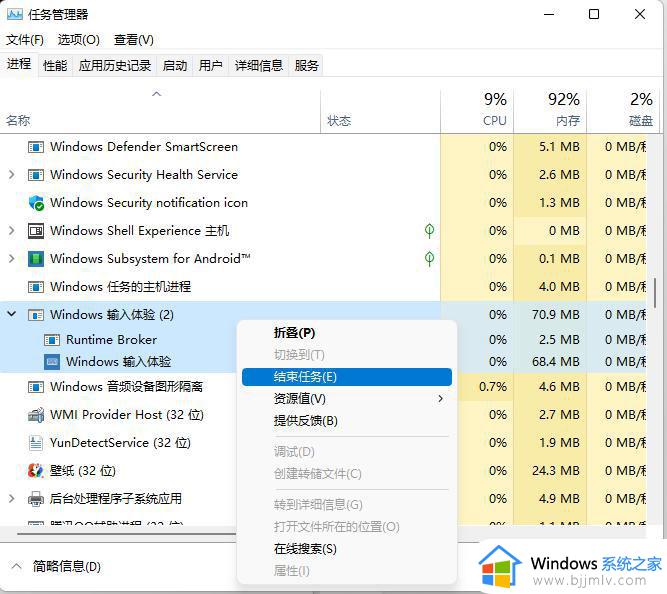Click the Windows 输入体验 (2) group icon
Screen dimensions: 667x594
pyautogui.click(x=36, y=315)
